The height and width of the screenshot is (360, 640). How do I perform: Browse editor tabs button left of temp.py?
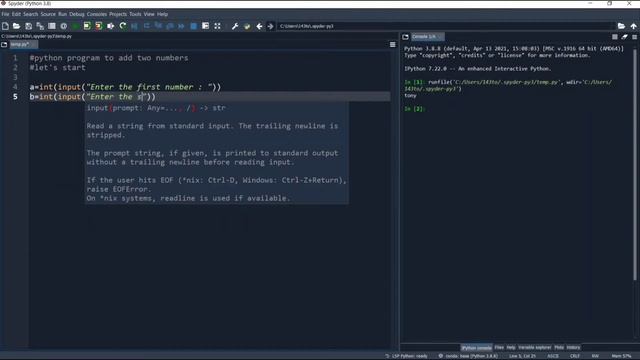[4, 44]
